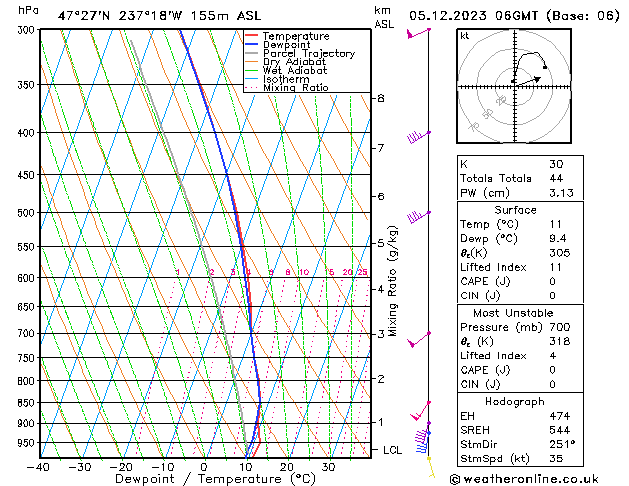This screenshot has height=486, width=629.
Task: Click the Wet Adiabat legend entry
Action: [x=286, y=71]
